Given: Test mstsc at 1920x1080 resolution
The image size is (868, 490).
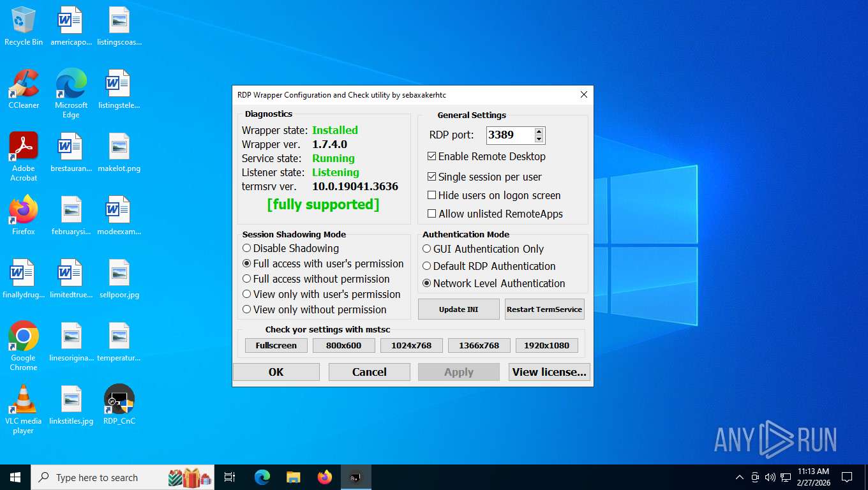Looking at the screenshot, I should [547, 345].
